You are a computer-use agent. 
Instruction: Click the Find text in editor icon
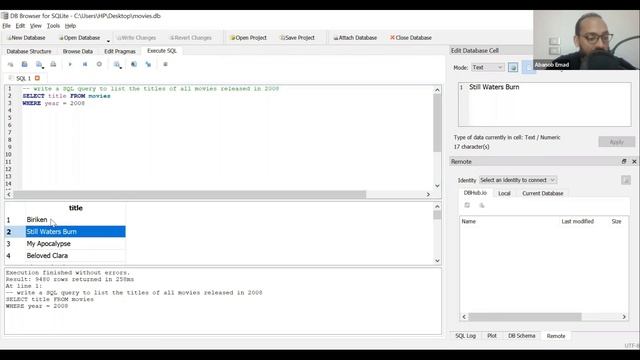point(134,64)
